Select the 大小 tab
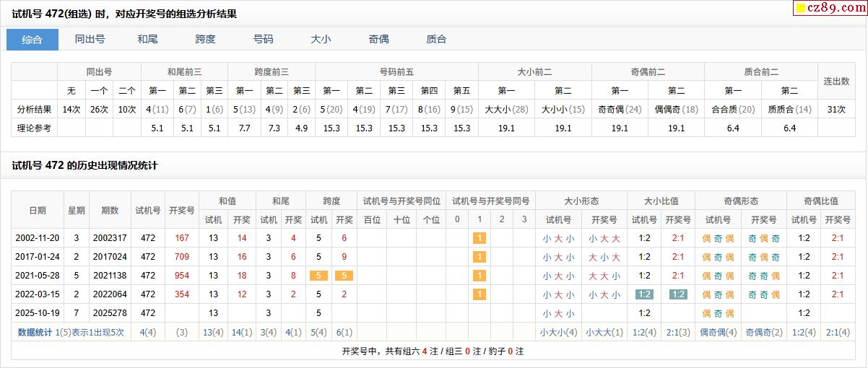The image size is (868, 368). (x=321, y=40)
